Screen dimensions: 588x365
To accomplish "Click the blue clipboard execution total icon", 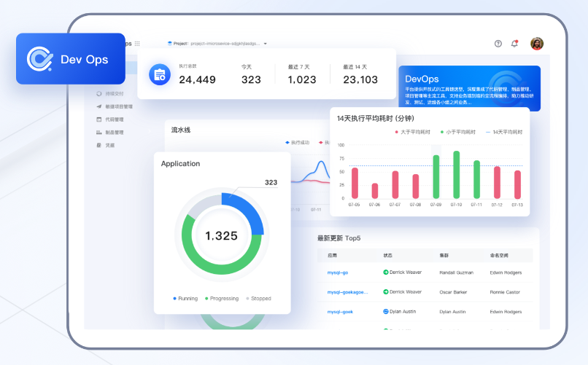I will pyautogui.click(x=160, y=74).
